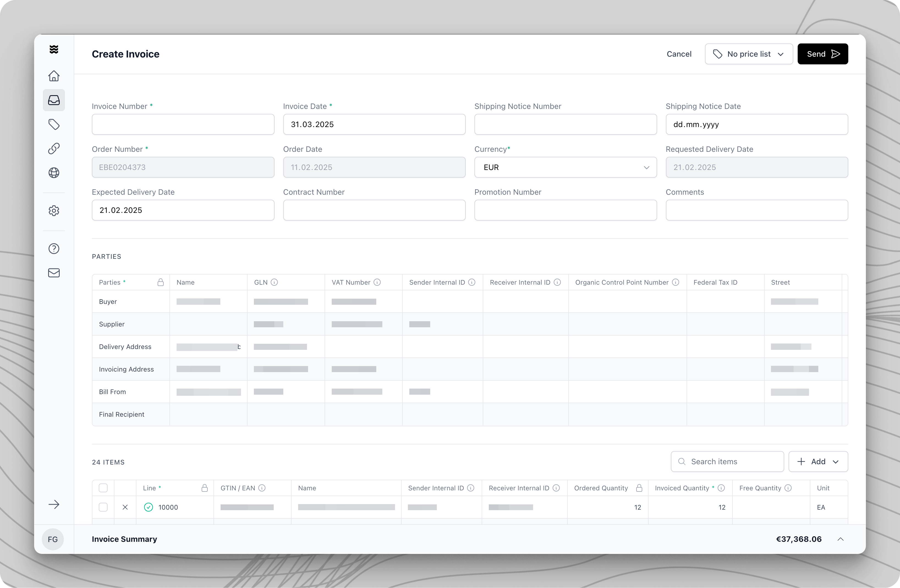The image size is (900, 588).
Task: Toggle select-all checkbox in items header
Action: click(103, 488)
